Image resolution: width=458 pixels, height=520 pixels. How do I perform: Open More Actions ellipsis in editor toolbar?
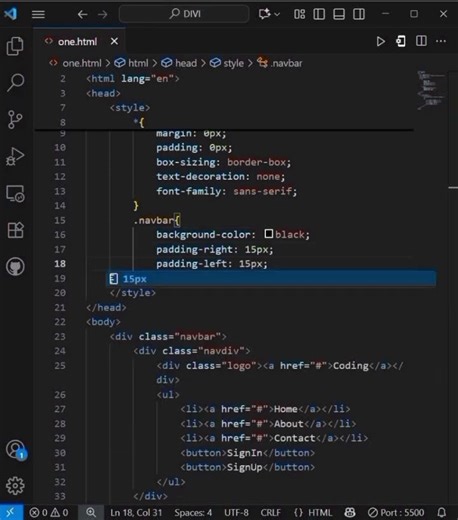[x=441, y=41]
